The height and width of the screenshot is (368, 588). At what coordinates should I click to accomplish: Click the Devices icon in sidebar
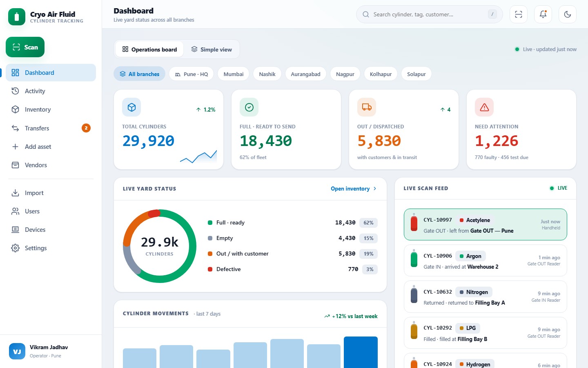point(16,229)
